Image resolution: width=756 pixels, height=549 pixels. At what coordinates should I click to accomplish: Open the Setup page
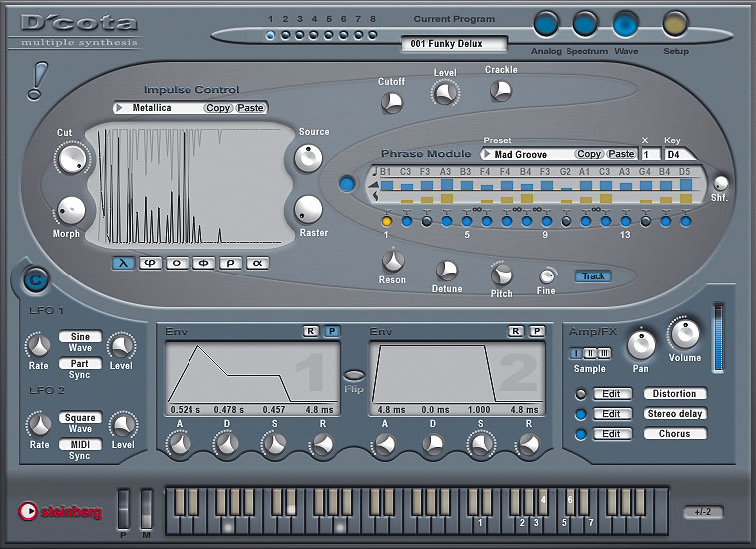click(675, 24)
